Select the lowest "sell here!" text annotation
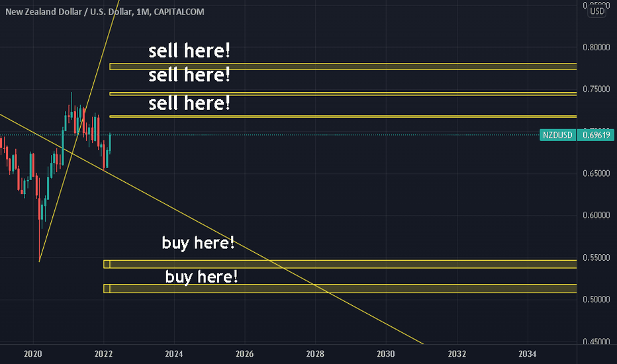This screenshot has height=364, width=617. (x=189, y=103)
